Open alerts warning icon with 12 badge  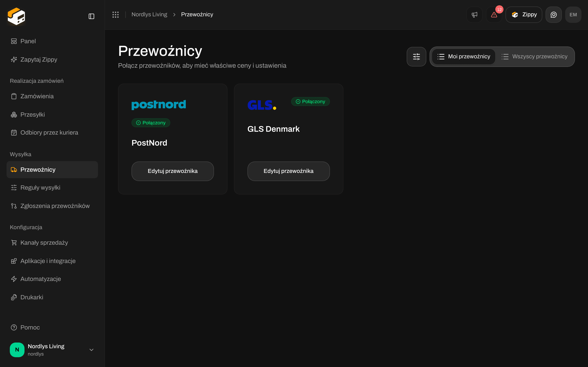[494, 14]
